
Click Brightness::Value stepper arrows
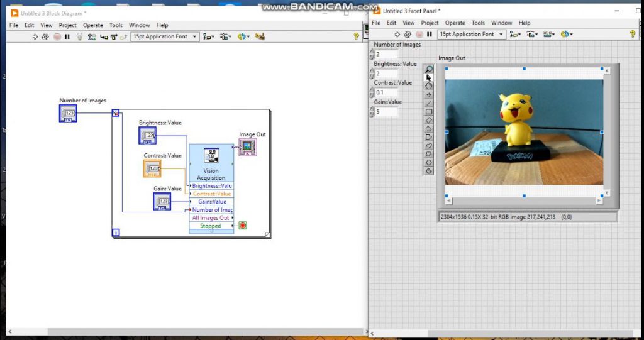(x=372, y=74)
